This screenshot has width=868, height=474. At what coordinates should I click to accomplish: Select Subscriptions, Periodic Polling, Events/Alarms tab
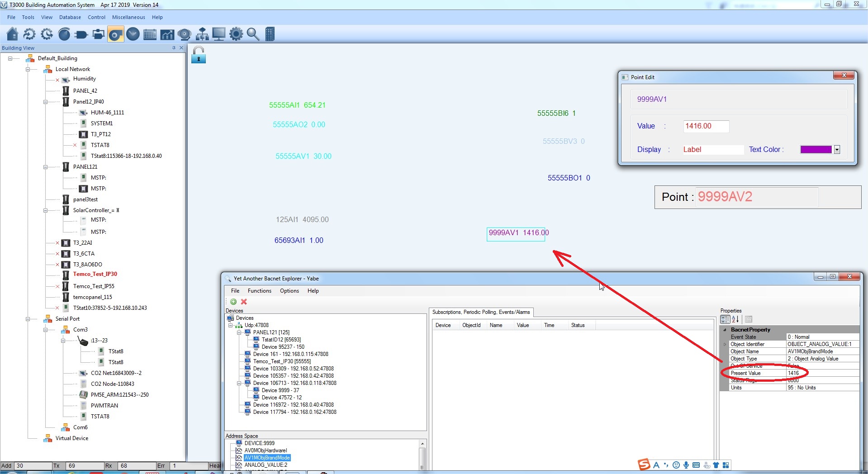(x=481, y=312)
